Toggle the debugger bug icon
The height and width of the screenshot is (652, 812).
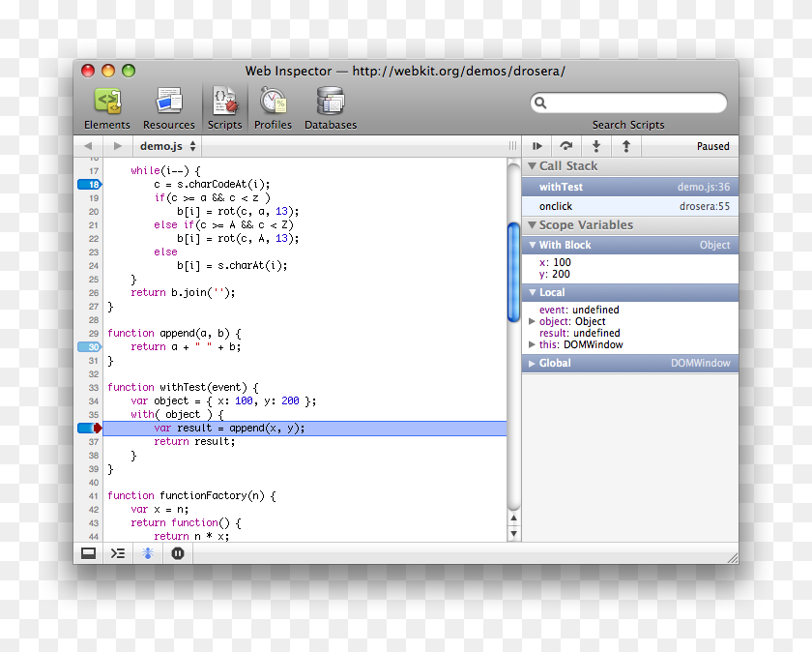click(x=147, y=552)
